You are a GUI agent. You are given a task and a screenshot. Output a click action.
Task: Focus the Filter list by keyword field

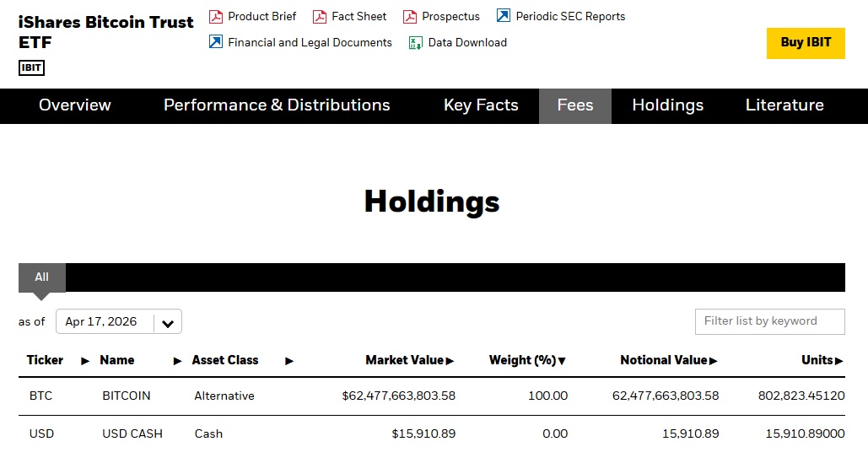(768, 321)
